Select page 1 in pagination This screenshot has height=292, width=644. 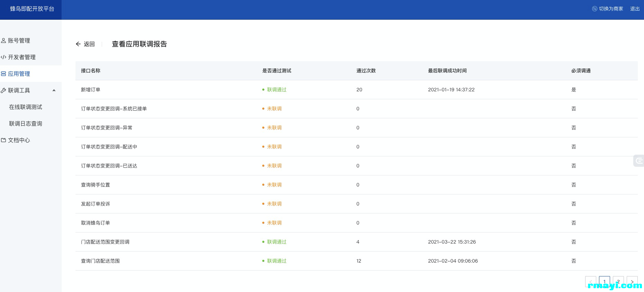[x=604, y=281]
